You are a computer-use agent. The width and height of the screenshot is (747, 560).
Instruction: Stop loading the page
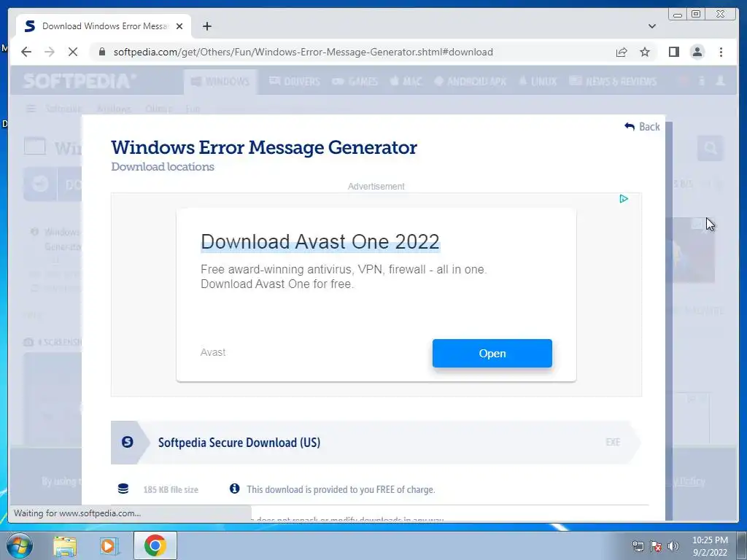point(73,52)
